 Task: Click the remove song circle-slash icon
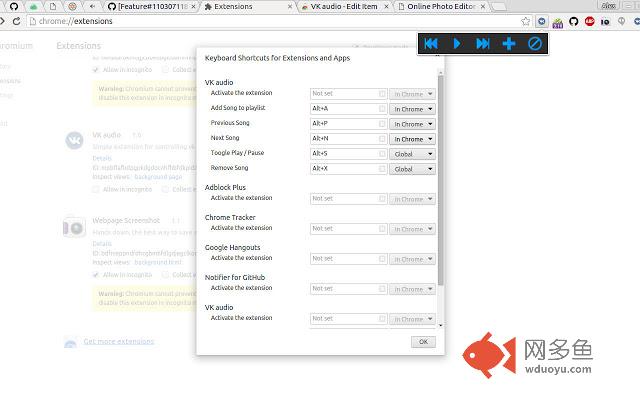535,44
